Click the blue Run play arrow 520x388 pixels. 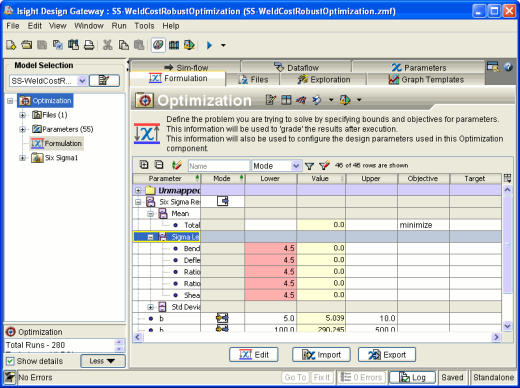coord(209,45)
